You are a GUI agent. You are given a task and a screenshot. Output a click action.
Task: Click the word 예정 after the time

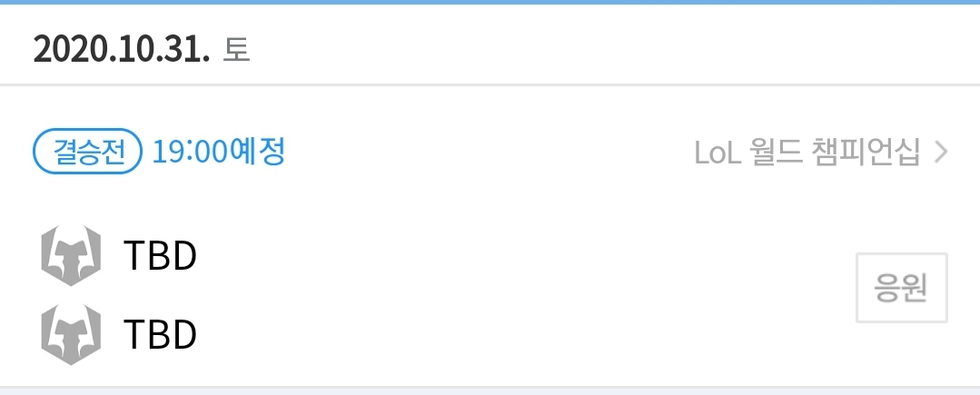(258, 152)
